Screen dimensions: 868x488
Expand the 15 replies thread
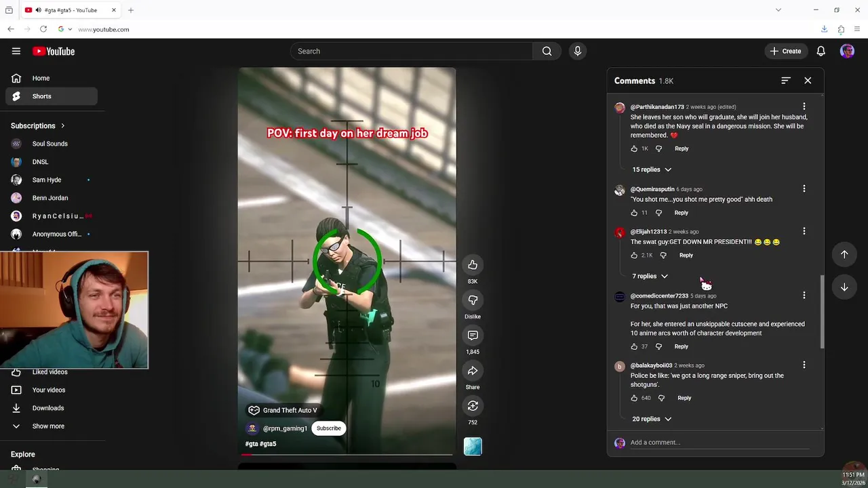[652, 169]
